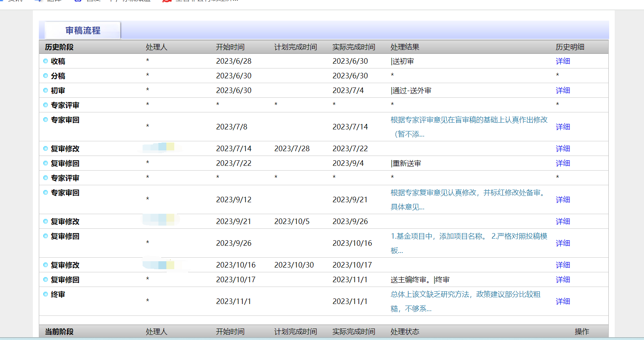
Task: Open 详细 for 复审修改 started 2023/7/14
Action: [x=562, y=148]
